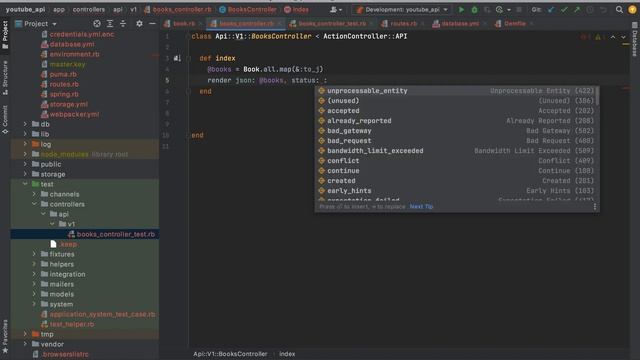The width and height of the screenshot is (640, 360).
Task: Open the Structure sidebar tab
Action: point(5,78)
